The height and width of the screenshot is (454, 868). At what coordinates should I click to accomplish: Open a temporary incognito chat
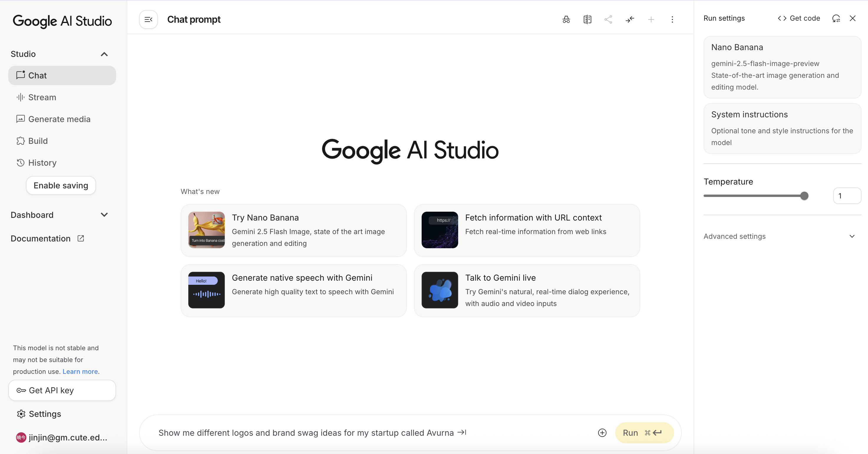566,19
